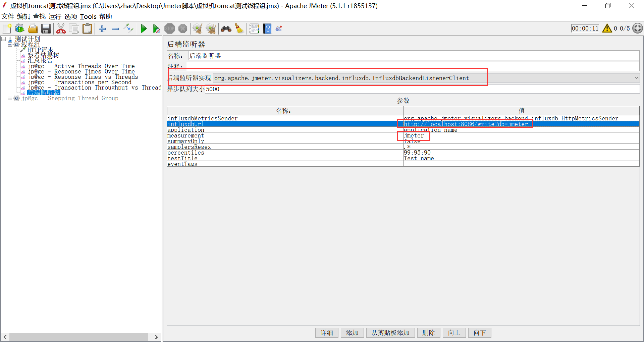Clear all results with double-broom icon

(x=211, y=29)
